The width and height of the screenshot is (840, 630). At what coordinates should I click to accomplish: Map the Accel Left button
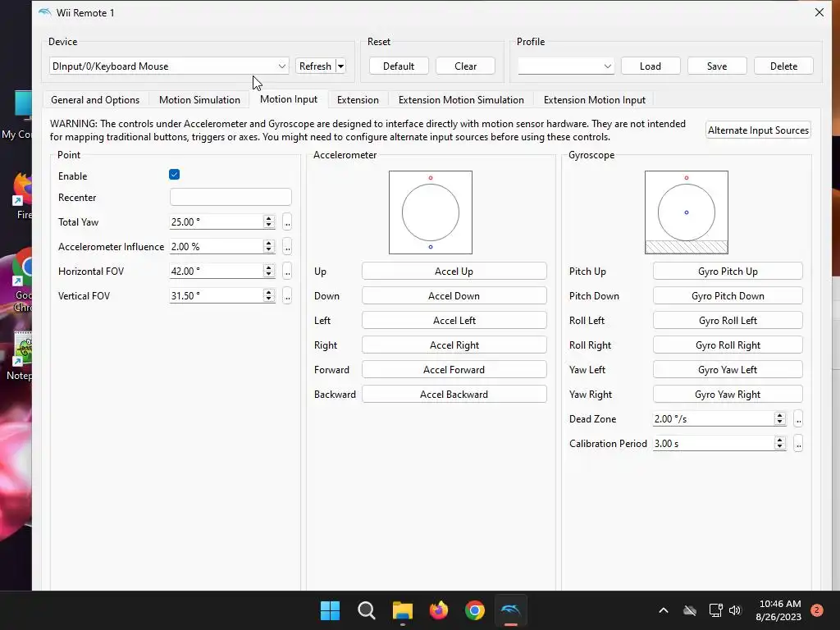click(x=454, y=321)
